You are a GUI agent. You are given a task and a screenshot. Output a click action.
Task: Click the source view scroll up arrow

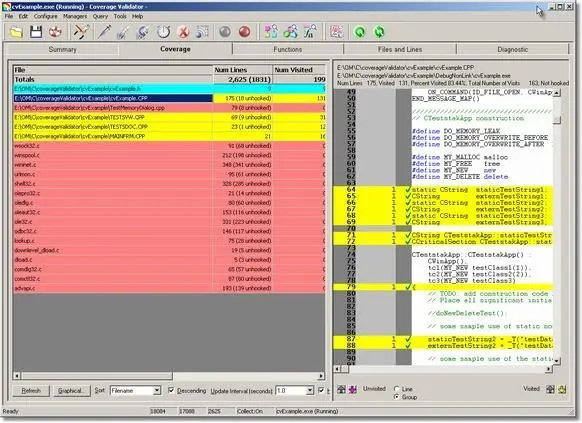coord(557,93)
